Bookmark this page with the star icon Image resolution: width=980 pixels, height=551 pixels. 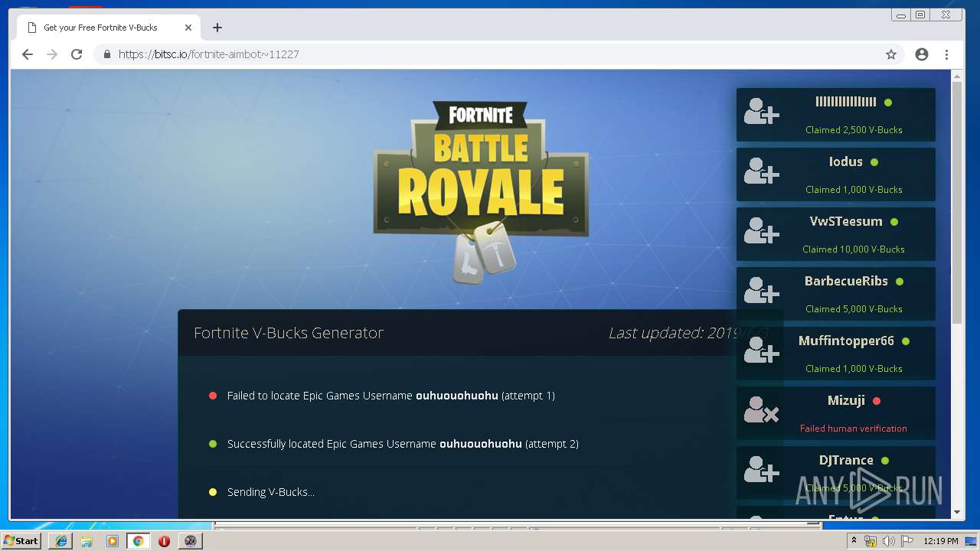click(x=891, y=54)
